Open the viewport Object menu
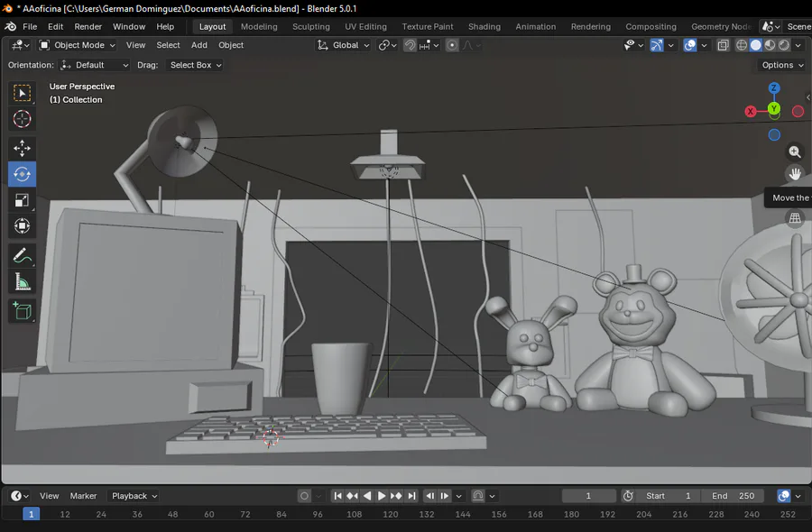Viewport: 812px width, 532px height. [x=231, y=45]
